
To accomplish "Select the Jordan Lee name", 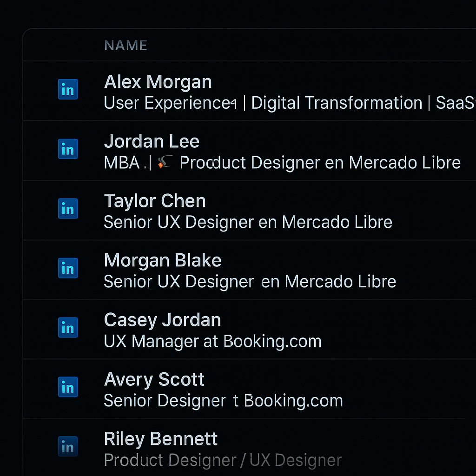I will pos(152,142).
